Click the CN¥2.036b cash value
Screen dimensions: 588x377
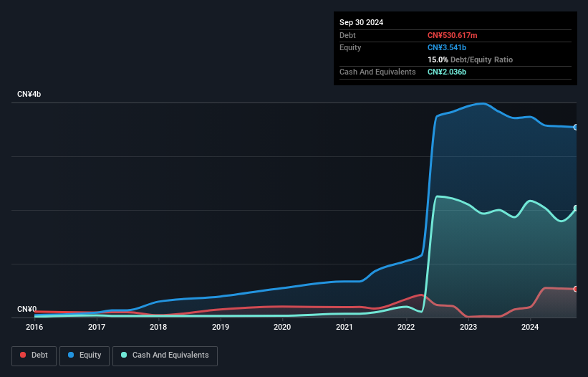tap(447, 72)
